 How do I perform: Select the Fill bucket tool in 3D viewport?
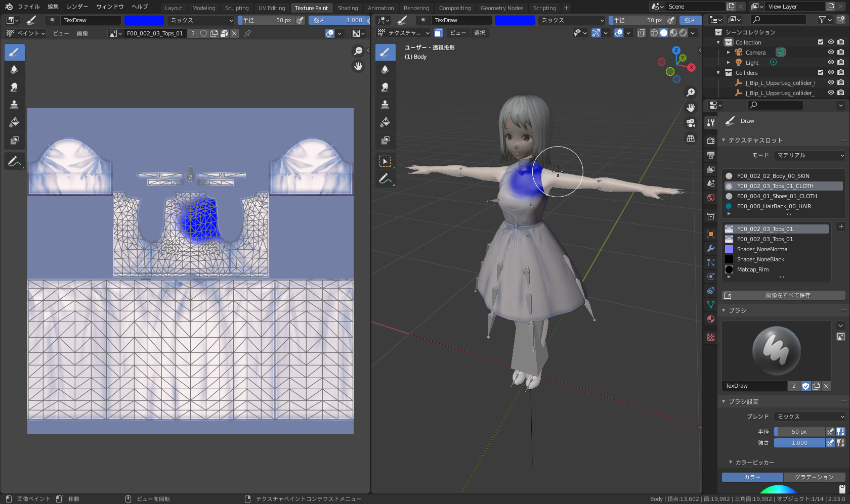click(385, 122)
